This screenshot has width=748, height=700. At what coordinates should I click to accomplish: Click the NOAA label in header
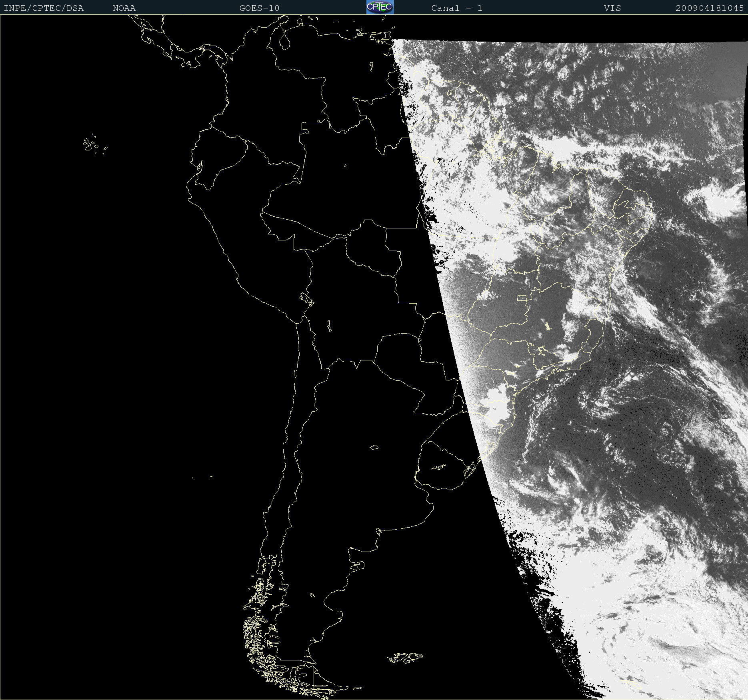pos(124,8)
